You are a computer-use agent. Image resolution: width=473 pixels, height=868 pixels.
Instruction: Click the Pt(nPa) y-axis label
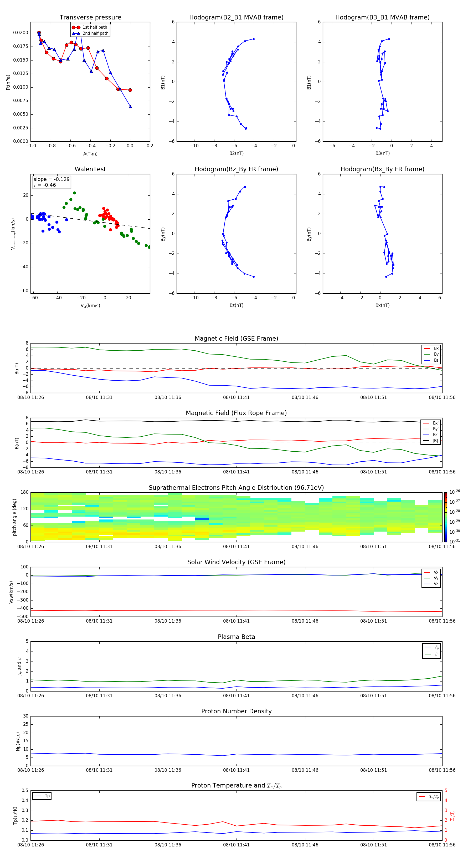pyautogui.click(x=8, y=82)
